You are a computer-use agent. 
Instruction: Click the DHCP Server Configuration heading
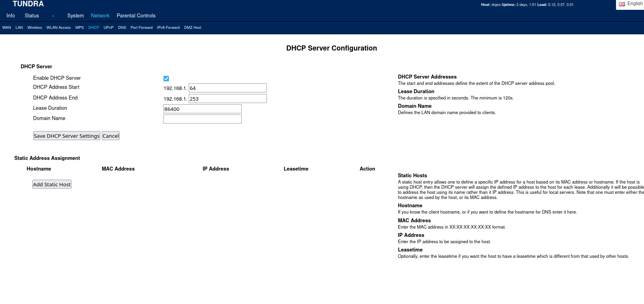332,48
